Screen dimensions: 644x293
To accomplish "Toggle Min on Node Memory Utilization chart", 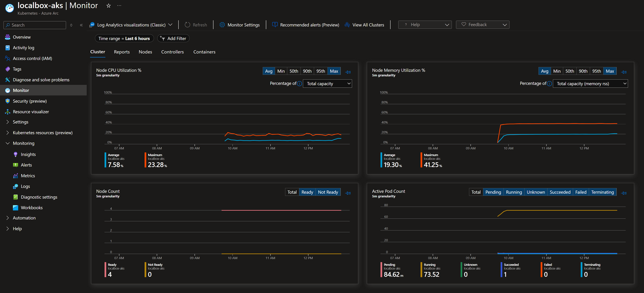I will (x=557, y=71).
